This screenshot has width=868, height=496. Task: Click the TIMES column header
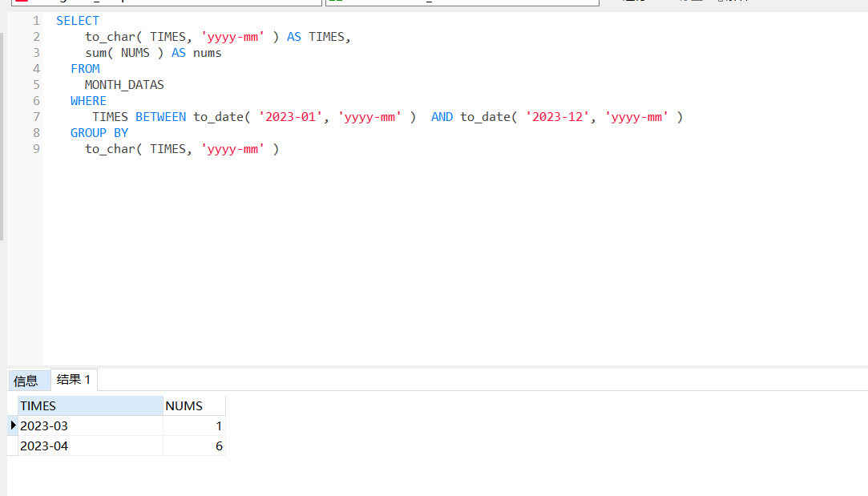tap(90, 405)
